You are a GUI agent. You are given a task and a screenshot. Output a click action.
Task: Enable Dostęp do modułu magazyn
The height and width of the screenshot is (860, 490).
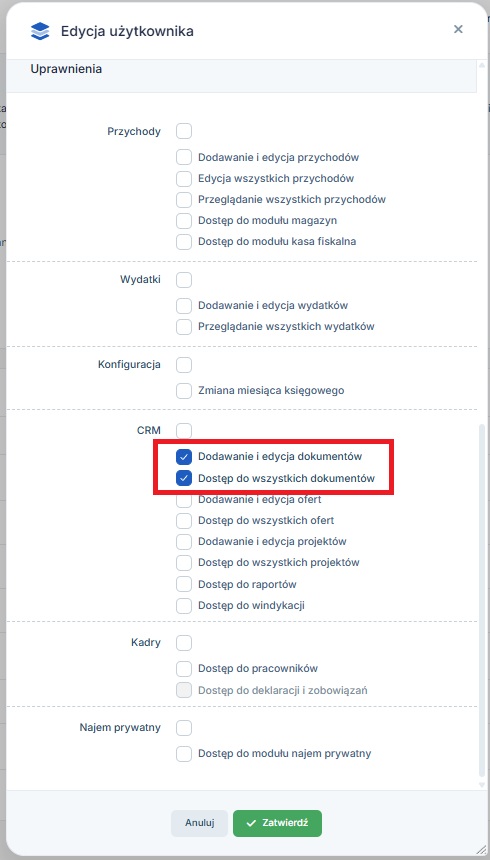click(x=184, y=220)
